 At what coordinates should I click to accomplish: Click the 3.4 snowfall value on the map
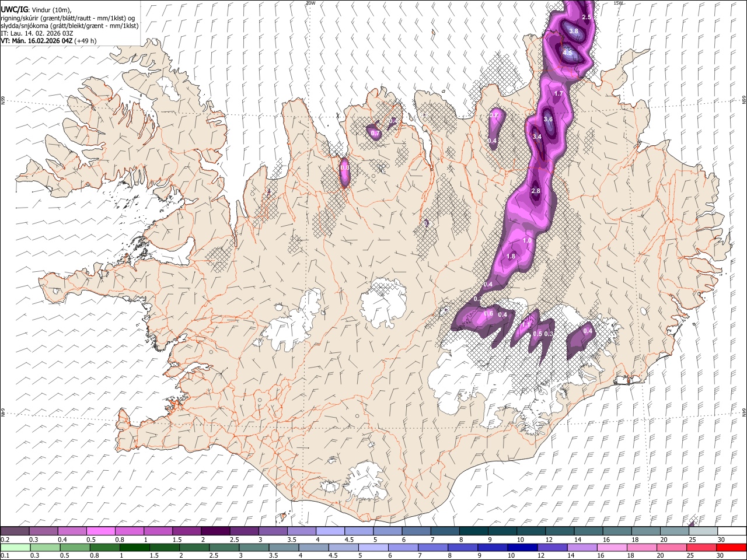pos(537,136)
